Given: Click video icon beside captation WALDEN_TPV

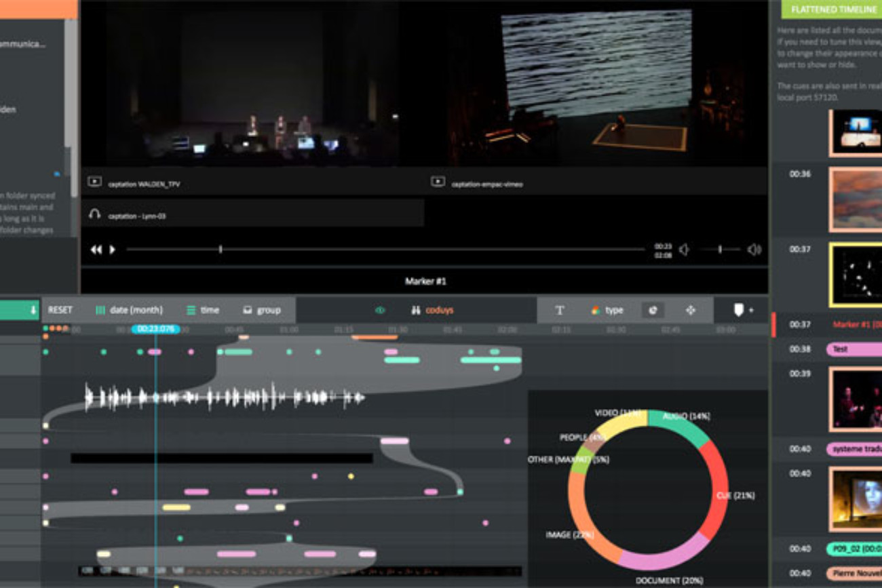Looking at the screenshot, I should point(95,182).
